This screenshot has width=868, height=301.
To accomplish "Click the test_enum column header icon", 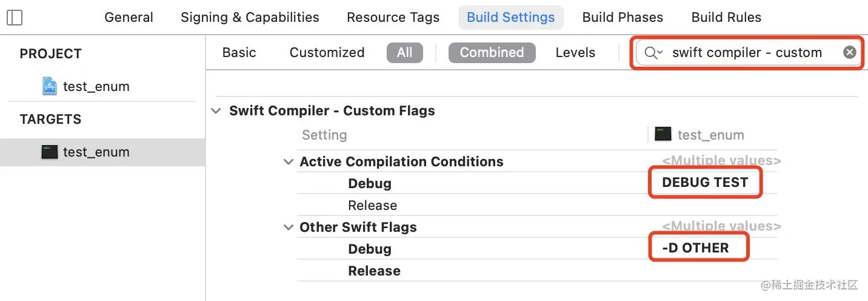I will point(663,134).
